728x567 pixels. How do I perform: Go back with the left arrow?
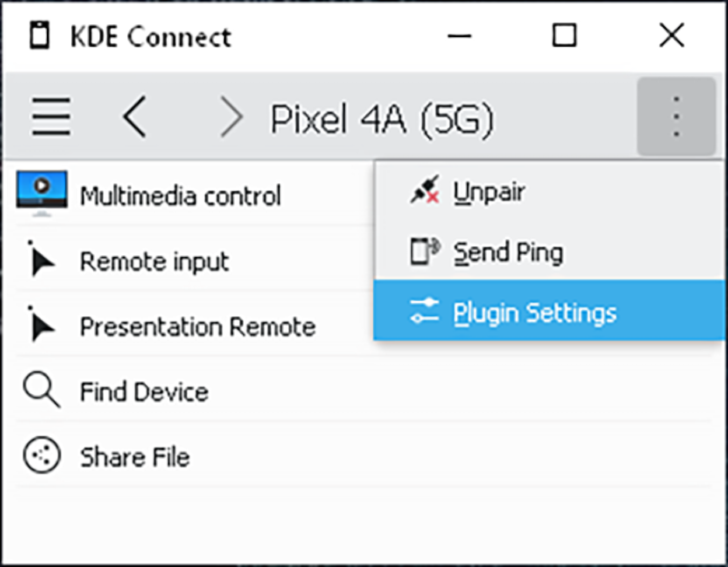click(x=135, y=117)
